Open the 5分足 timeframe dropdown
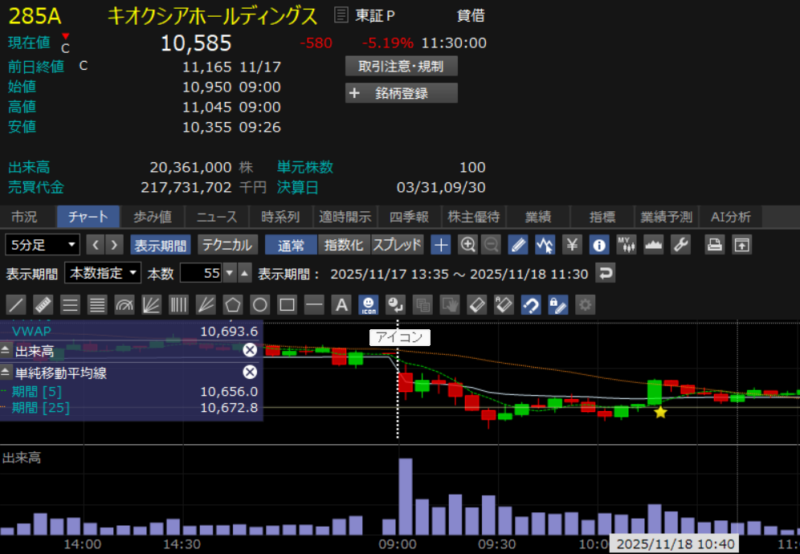Screen dimensions: 800x554 tap(43, 245)
